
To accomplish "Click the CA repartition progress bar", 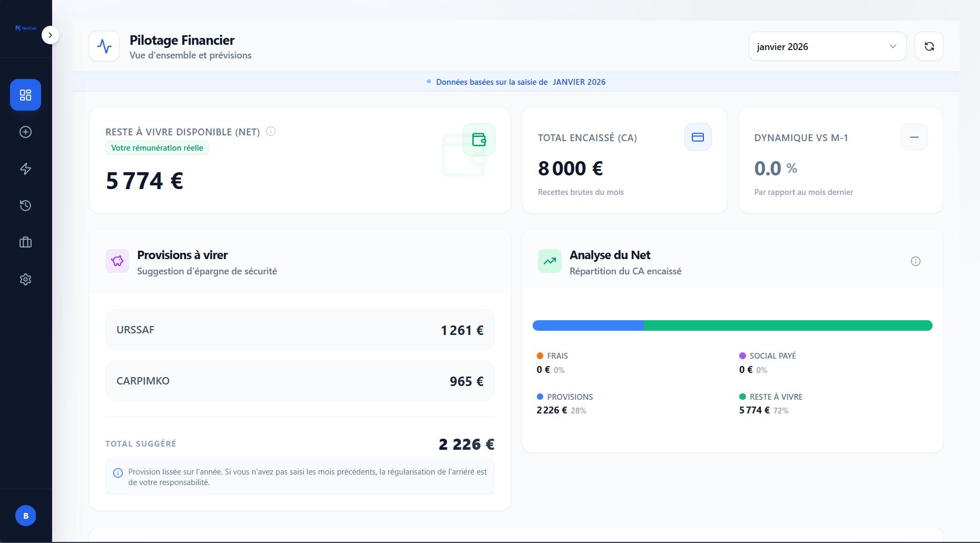I will (732, 325).
